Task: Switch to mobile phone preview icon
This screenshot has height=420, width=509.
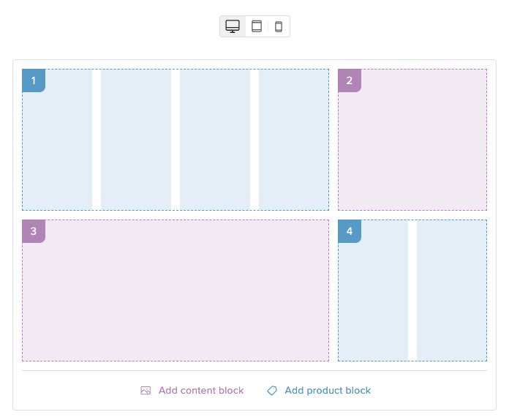Action: tap(279, 26)
